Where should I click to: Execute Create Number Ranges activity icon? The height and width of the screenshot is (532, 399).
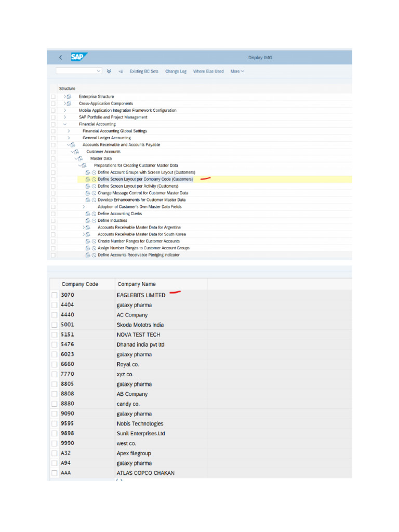point(94,241)
